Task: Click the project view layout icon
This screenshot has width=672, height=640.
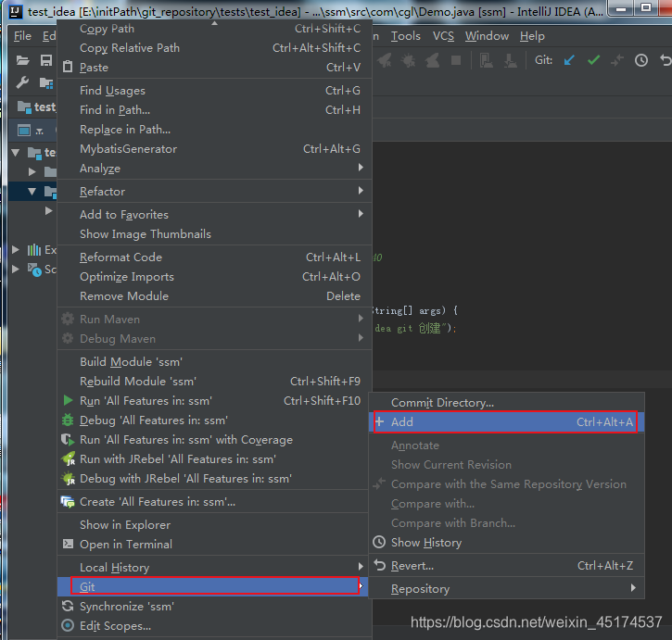Action: tap(24, 130)
